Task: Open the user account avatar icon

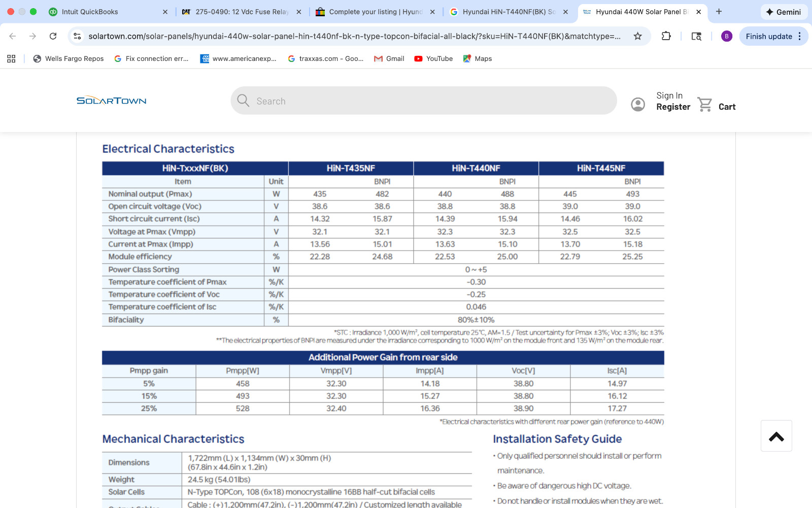Action: click(x=638, y=104)
